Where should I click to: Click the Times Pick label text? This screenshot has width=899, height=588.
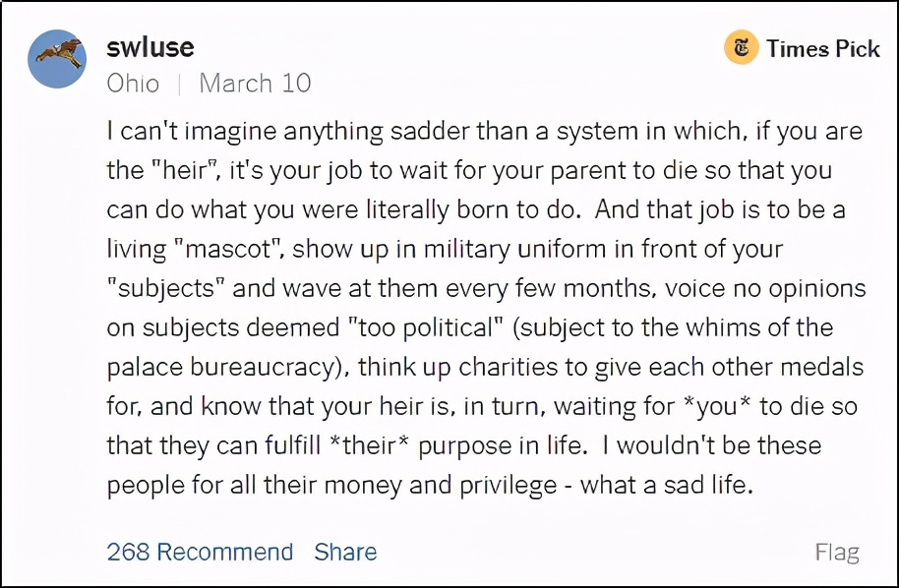(x=822, y=48)
